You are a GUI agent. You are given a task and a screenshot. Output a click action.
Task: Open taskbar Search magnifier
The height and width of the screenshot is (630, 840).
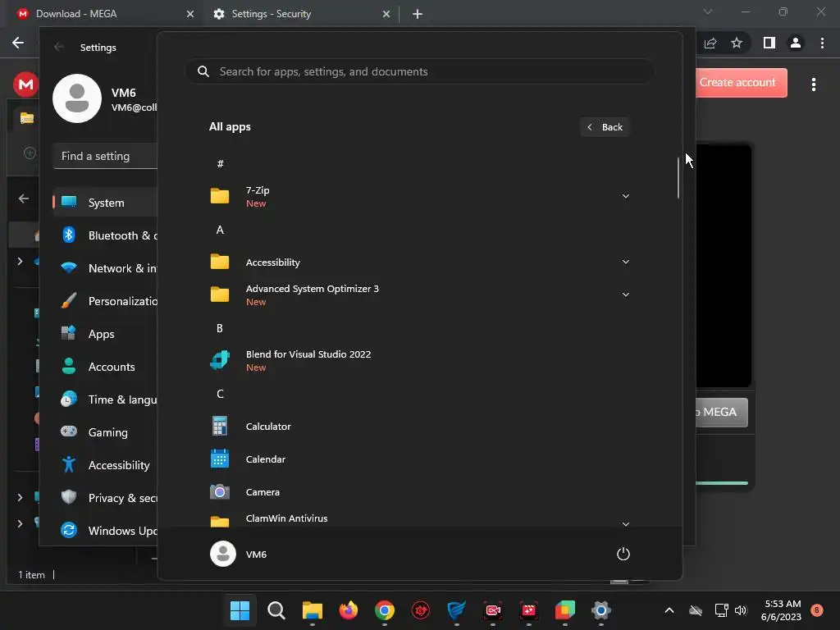pyautogui.click(x=276, y=610)
